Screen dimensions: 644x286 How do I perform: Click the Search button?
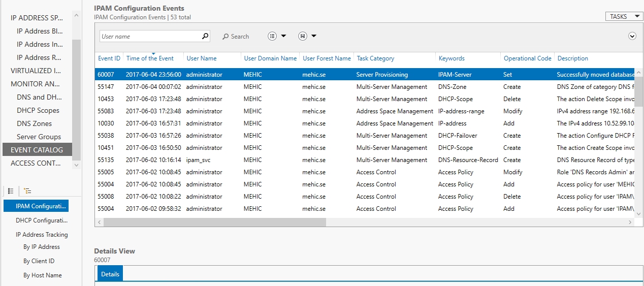[x=236, y=37]
